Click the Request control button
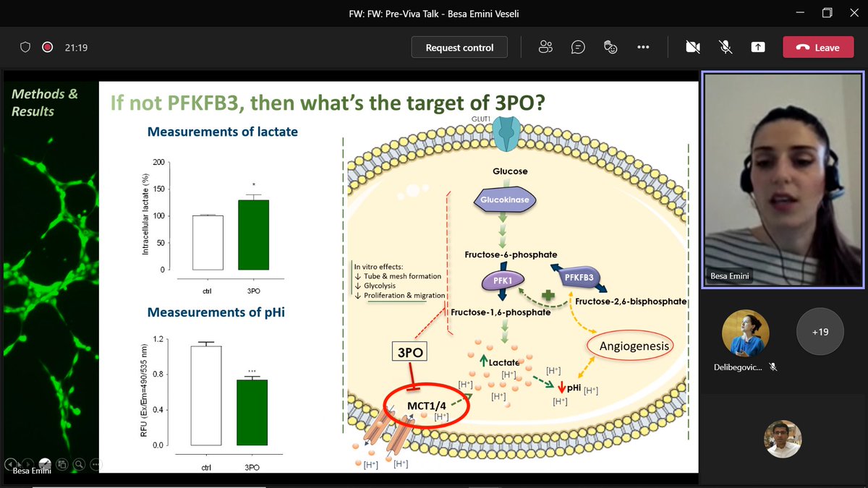868x488 pixels. click(x=459, y=48)
